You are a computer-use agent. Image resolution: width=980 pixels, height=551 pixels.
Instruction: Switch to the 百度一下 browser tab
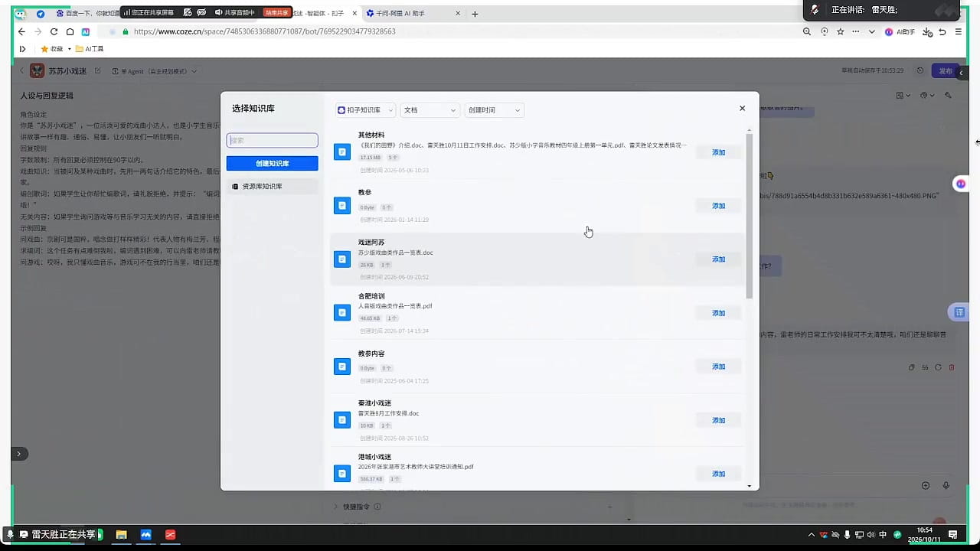[x=87, y=14]
